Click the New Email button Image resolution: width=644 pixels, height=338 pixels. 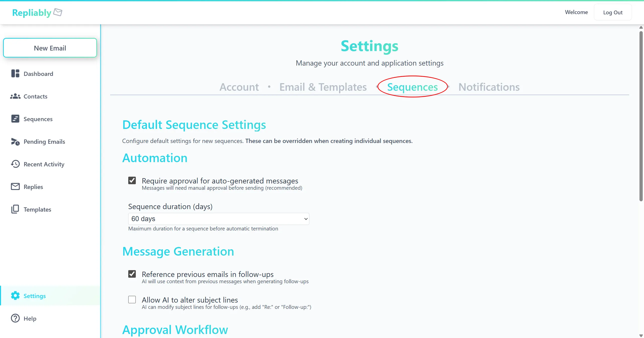(50, 48)
